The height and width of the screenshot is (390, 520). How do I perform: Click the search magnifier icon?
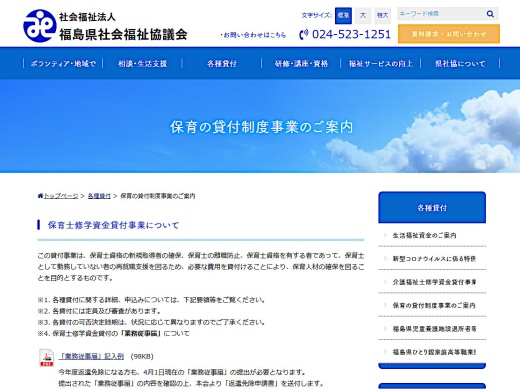tap(490, 14)
